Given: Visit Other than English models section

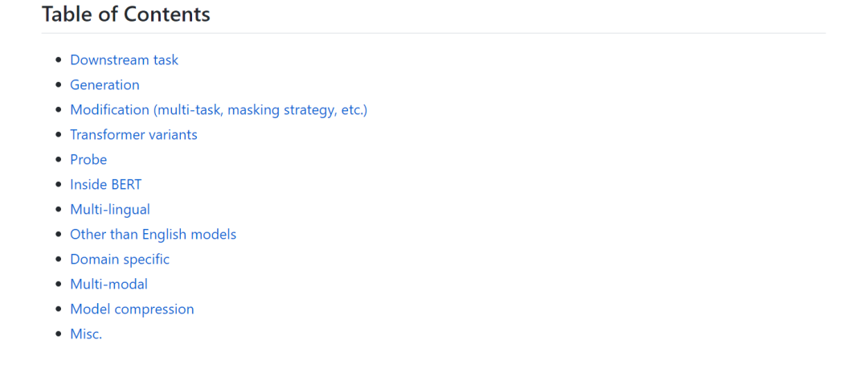Looking at the screenshot, I should (153, 235).
